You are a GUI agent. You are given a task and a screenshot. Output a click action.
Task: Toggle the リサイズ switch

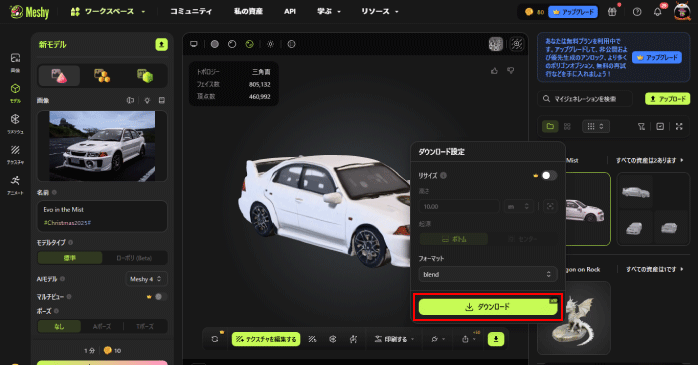pyautogui.click(x=549, y=175)
